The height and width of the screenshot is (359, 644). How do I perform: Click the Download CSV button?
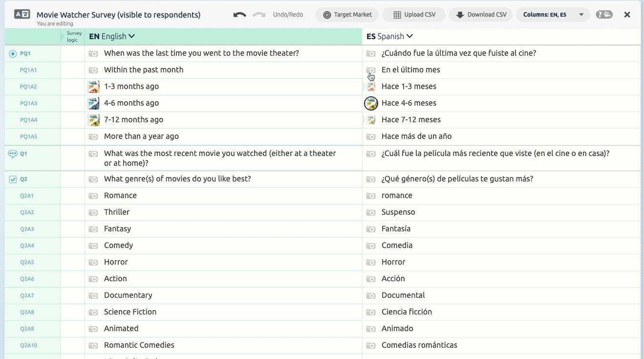[x=481, y=14]
